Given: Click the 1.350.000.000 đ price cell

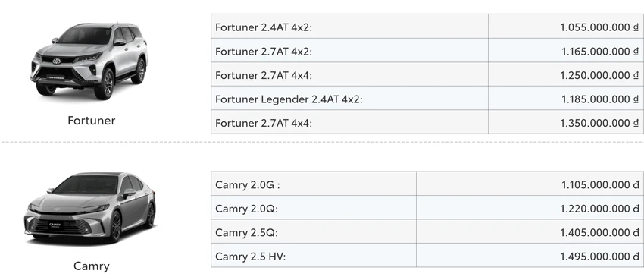Looking at the screenshot, I should pyautogui.click(x=566, y=122).
